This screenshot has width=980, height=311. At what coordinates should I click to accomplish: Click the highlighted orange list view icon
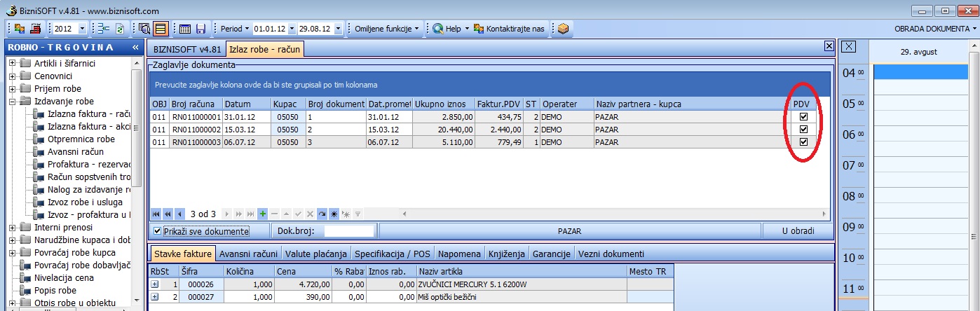160,29
